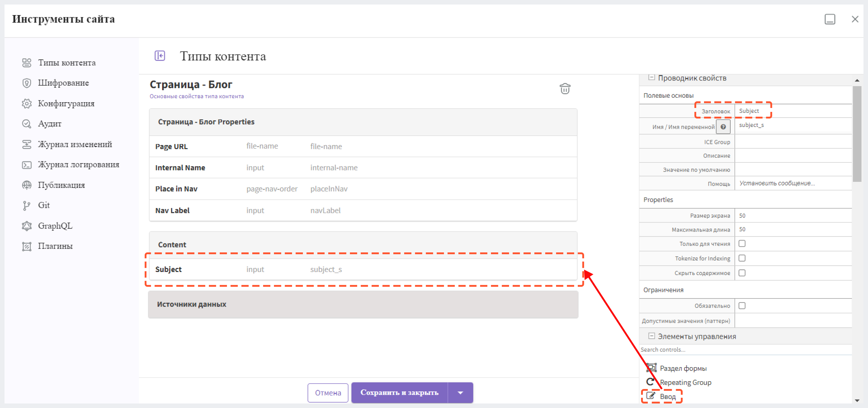Check the Обязательно checkbox
Viewport: 868px width, 408px height.
tap(742, 305)
